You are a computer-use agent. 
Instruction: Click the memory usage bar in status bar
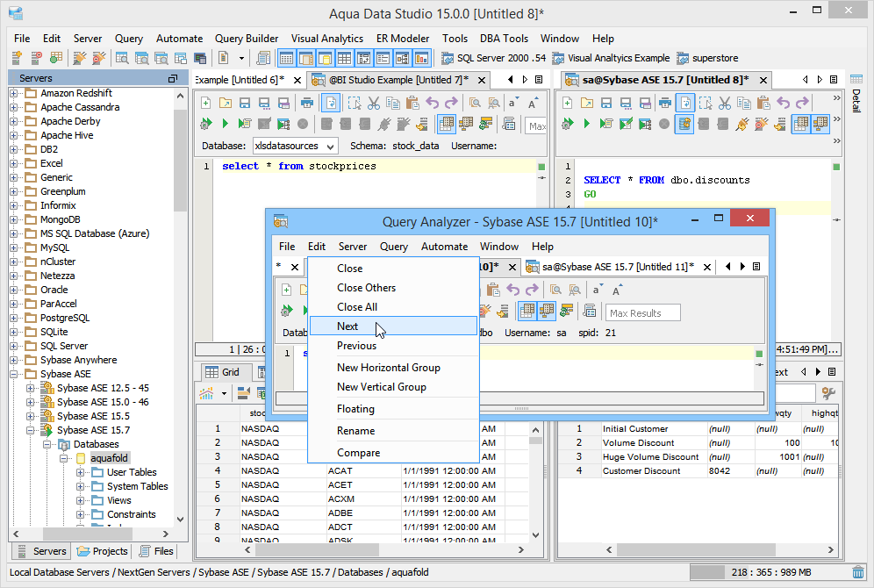pos(765,572)
